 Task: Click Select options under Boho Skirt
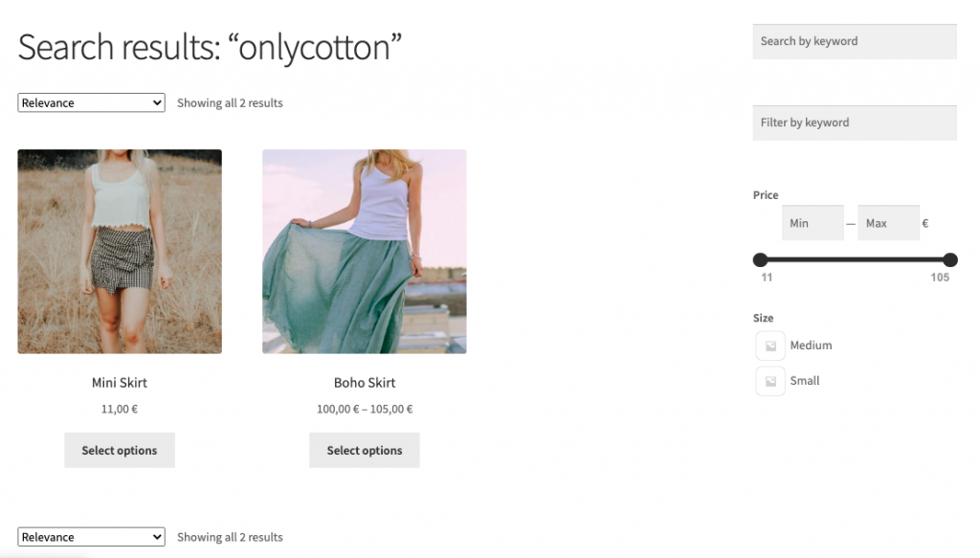(365, 450)
